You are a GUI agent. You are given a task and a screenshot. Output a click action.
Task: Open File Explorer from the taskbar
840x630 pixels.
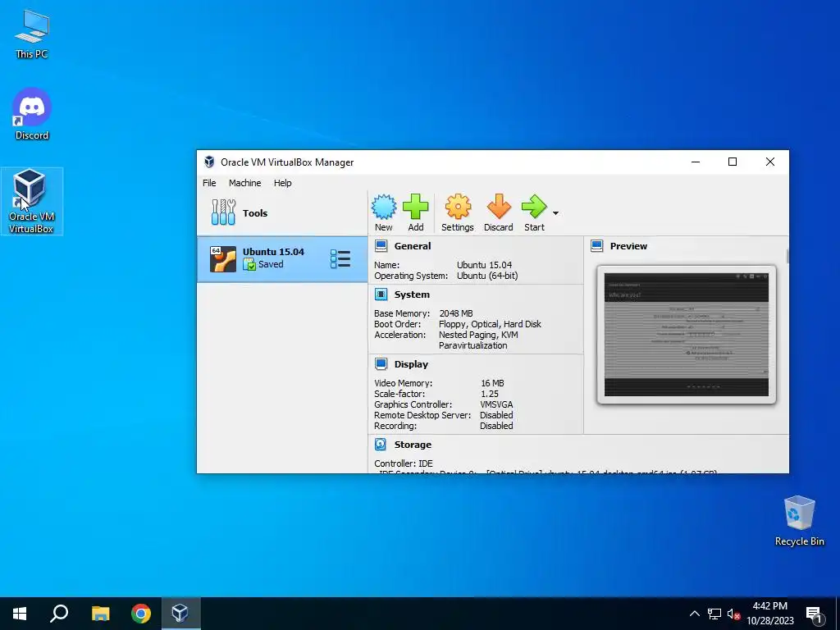point(100,614)
